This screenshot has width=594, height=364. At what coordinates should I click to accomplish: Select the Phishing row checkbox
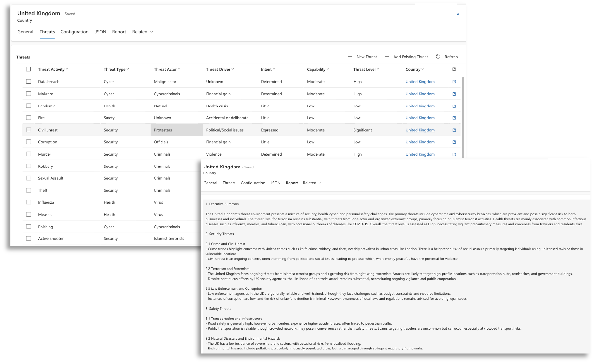click(x=28, y=227)
